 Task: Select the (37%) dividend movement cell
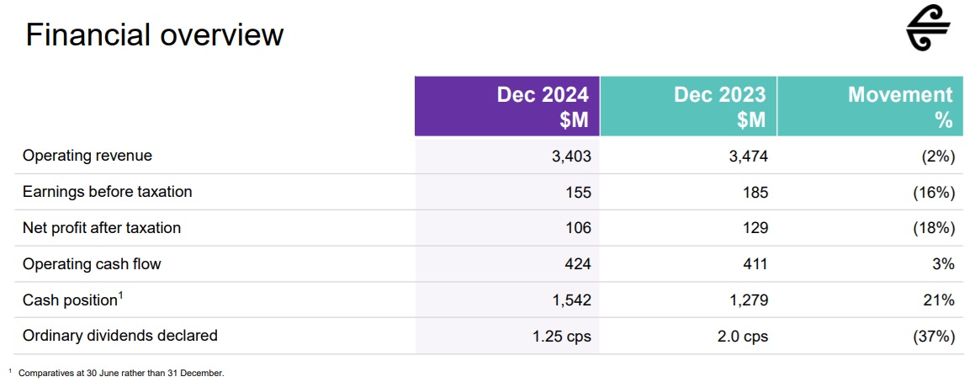934,337
